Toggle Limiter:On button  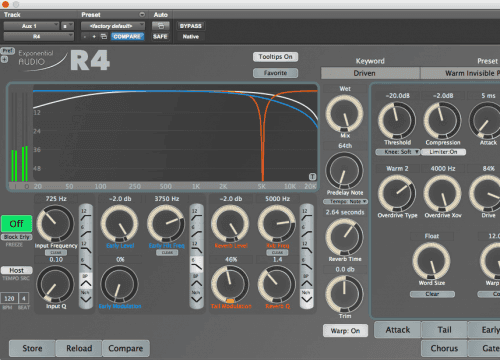pyautogui.click(x=443, y=152)
